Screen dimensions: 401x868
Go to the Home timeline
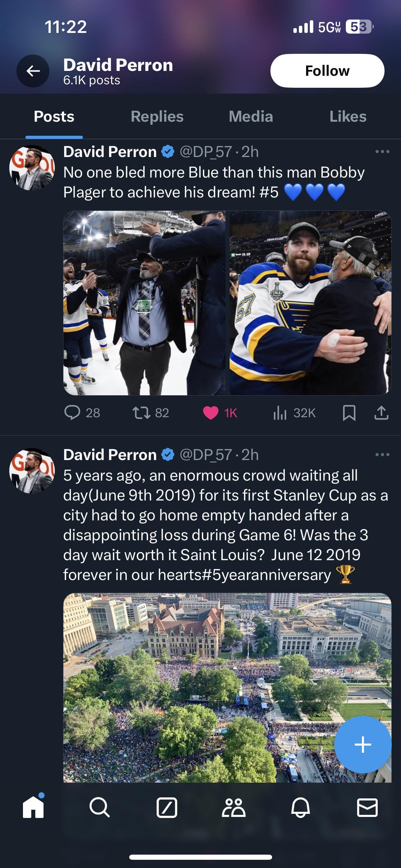(x=33, y=808)
